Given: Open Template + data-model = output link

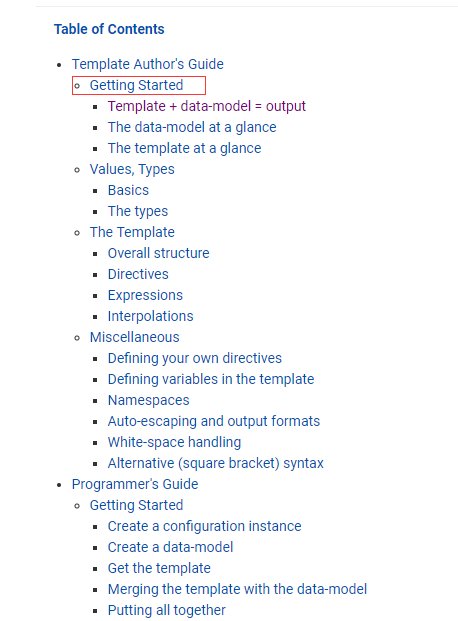Looking at the screenshot, I should click(x=207, y=106).
